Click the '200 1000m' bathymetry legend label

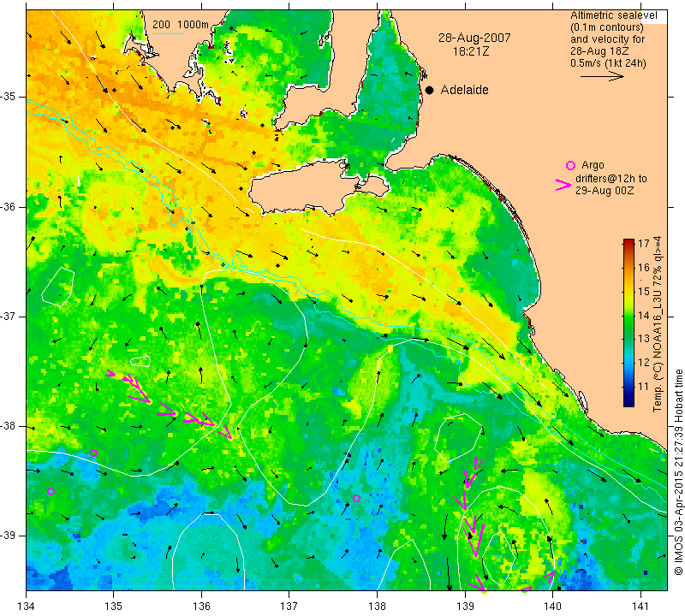[x=181, y=25]
